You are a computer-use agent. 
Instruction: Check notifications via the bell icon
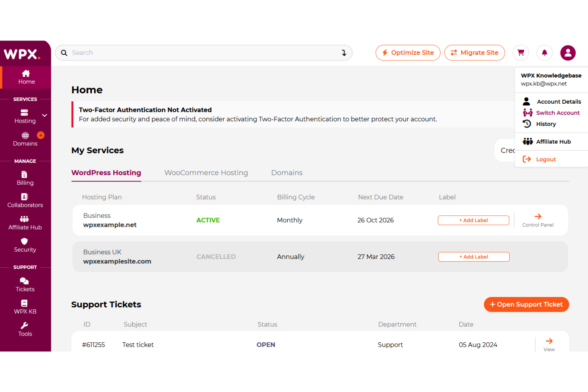(544, 52)
